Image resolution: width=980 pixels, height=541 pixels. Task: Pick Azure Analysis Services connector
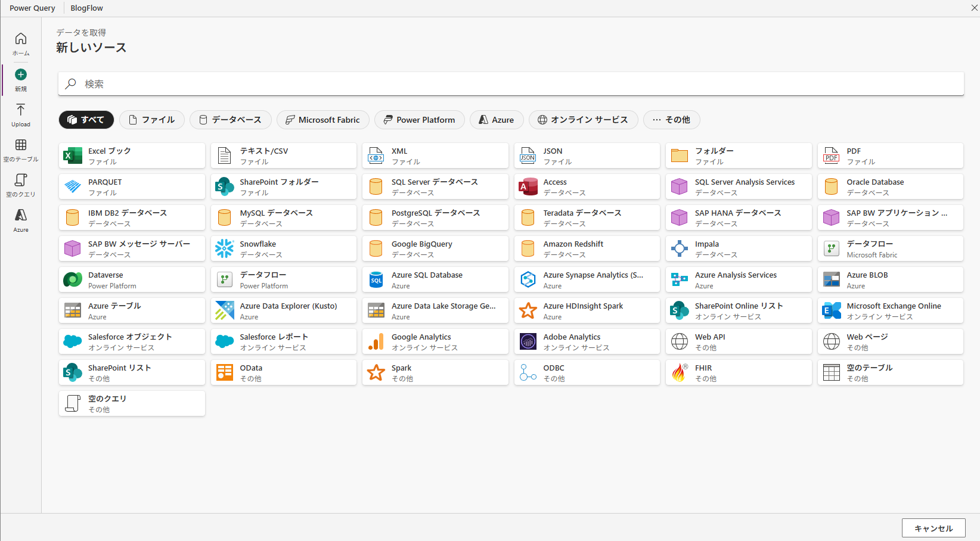coord(739,280)
